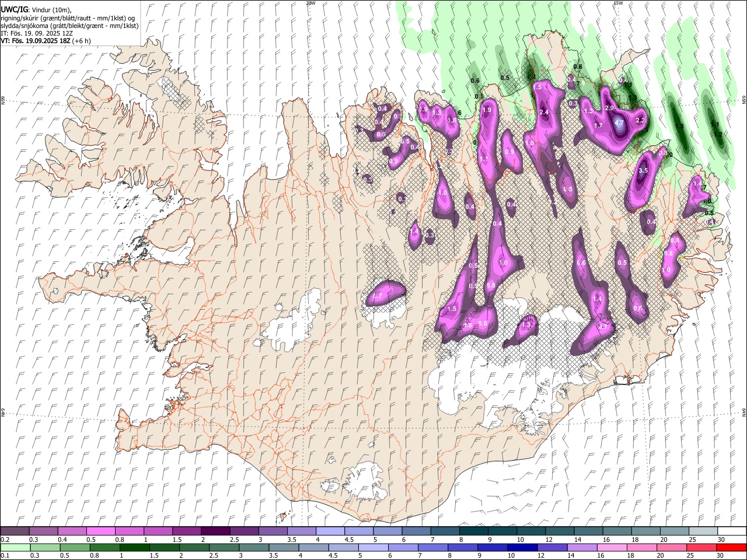Click the 0.1 label on the rain scale
Screen dimensions: 747x560
[5, 555]
